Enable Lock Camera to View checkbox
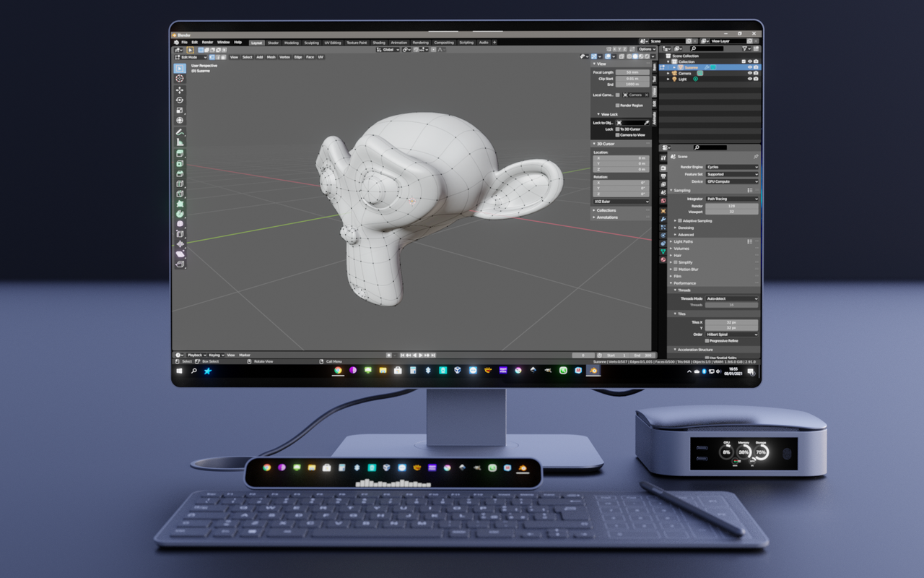Viewport: 924px width, 578px height. coord(617,135)
